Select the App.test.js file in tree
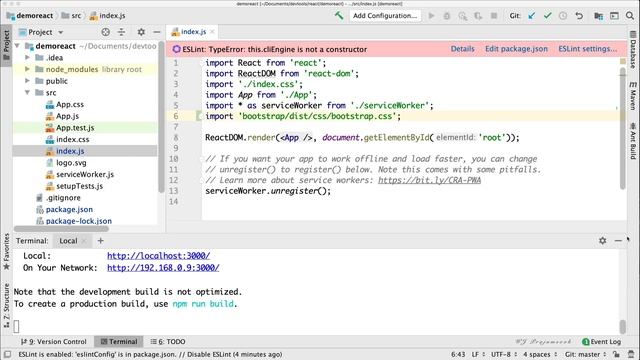 pyautogui.click(x=75, y=127)
